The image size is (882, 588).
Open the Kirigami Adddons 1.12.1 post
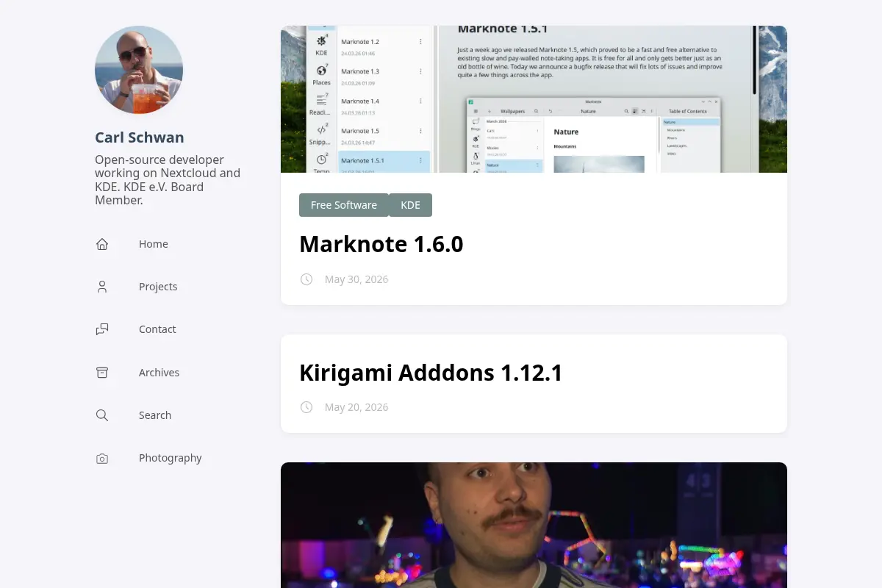click(x=431, y=373)
